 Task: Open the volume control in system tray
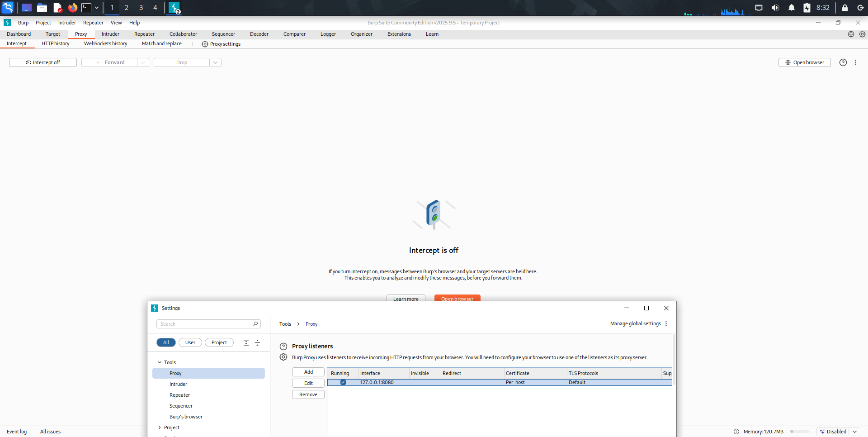tap(775, 8)
